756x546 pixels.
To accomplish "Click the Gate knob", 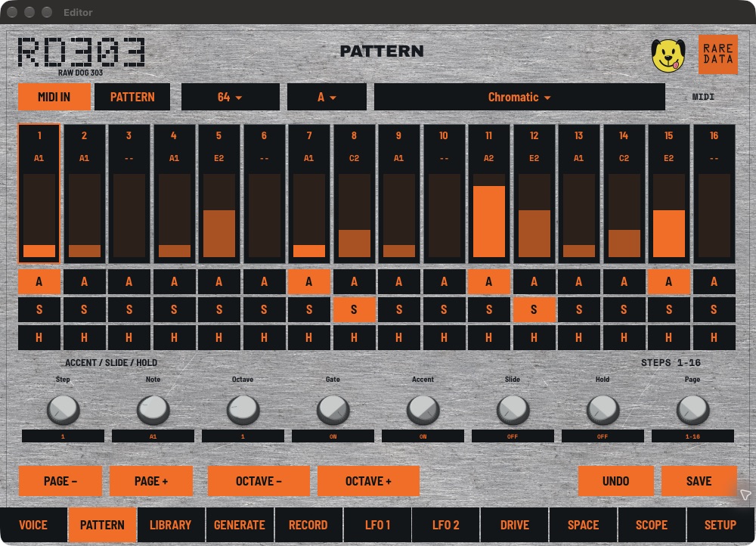I will [x=333, y=410].
